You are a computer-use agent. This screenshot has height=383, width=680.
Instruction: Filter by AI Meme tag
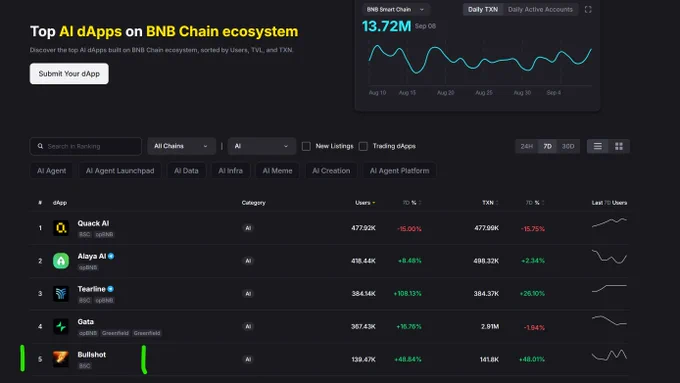277,171
